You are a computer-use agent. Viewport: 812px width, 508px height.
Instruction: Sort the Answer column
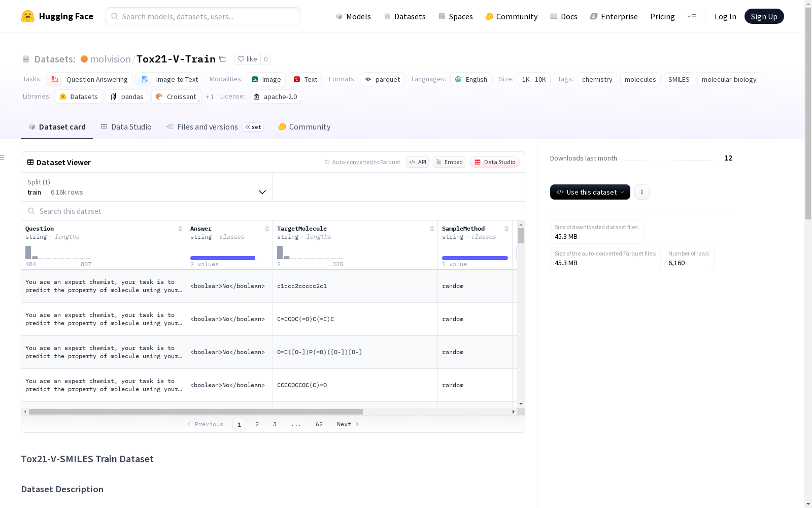pos(267,229)
